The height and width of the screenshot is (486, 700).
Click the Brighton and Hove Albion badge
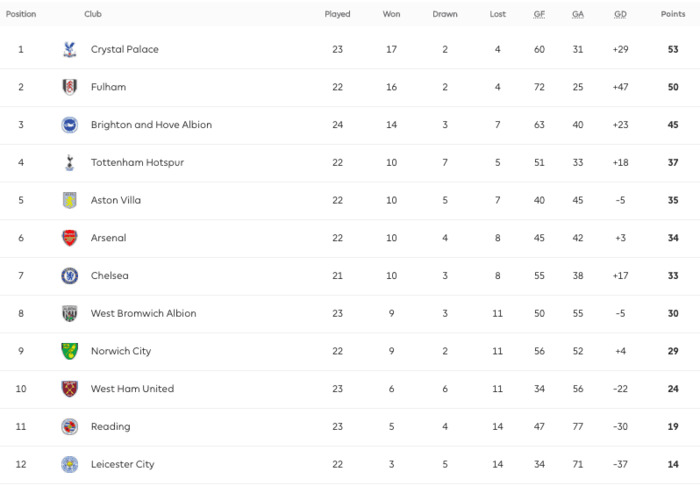(x=70, y=125)
